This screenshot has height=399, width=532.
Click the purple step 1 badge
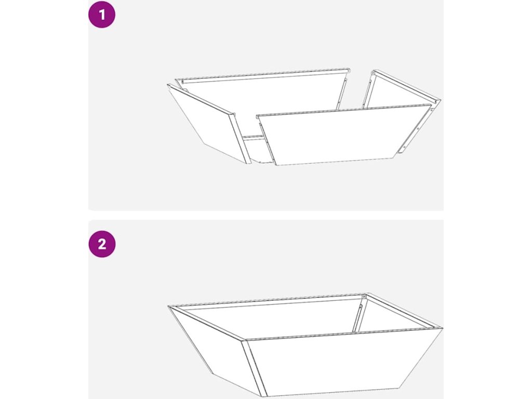(x=102, y=15)
